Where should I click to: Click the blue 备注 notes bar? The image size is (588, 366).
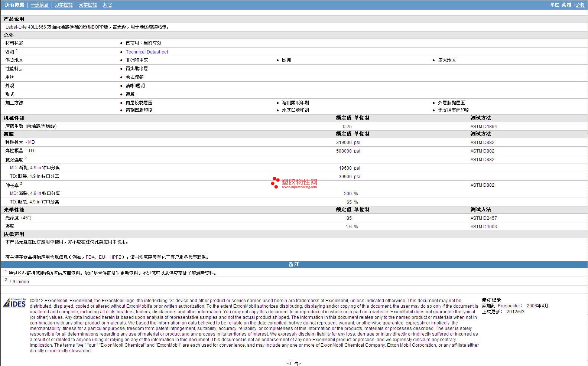pyautogui.click(x=294, y=264)
